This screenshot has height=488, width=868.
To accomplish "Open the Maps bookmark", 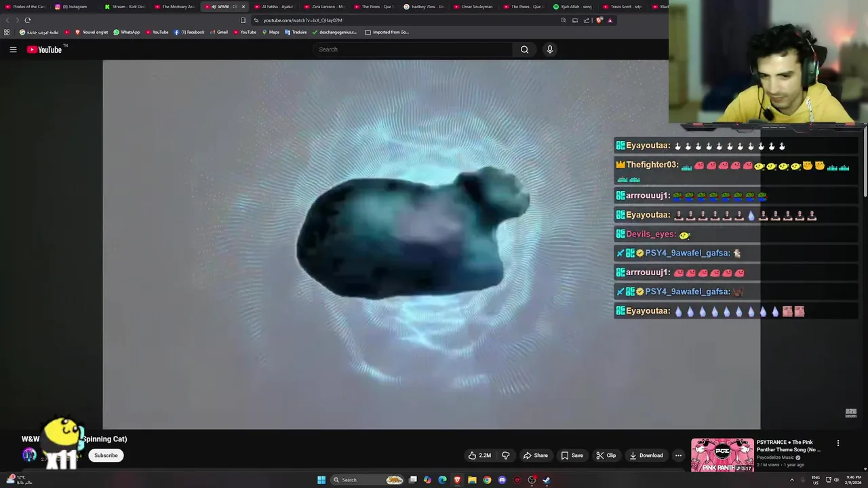I will [x=271, y=32].
